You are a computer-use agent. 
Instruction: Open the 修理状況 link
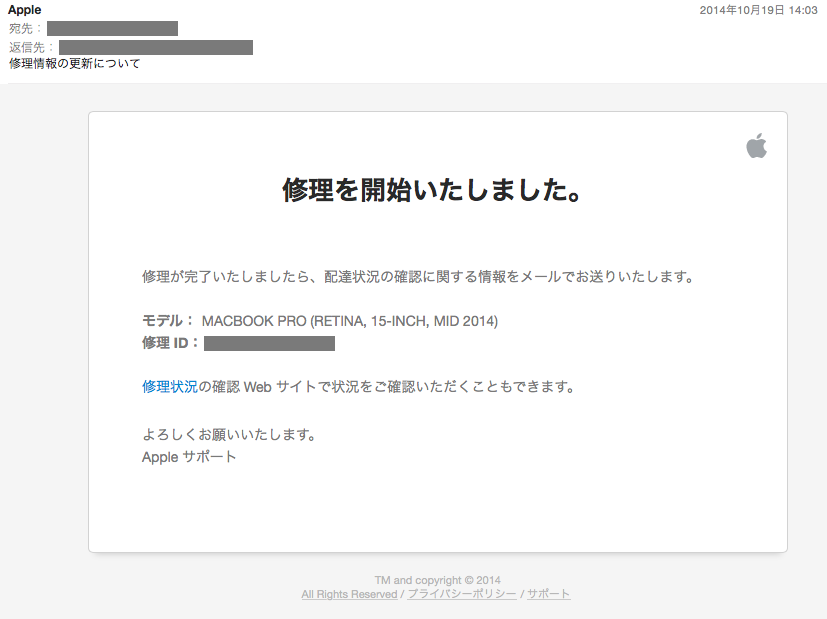170,386
